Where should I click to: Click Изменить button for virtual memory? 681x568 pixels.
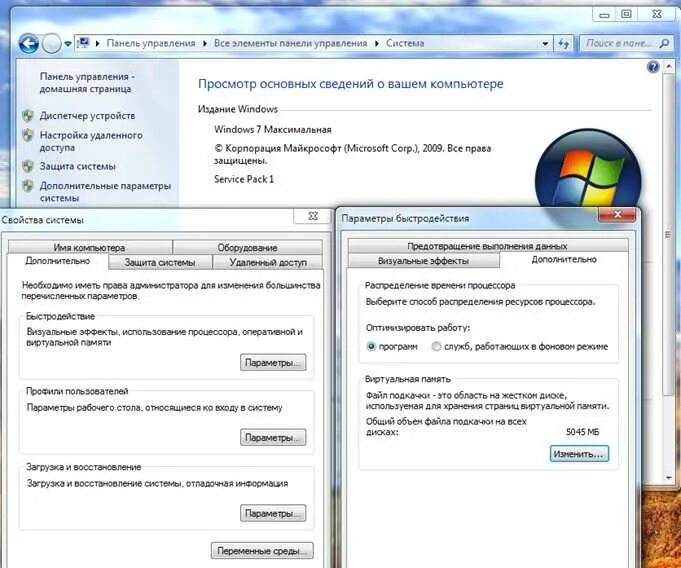(x=579, y=454)
